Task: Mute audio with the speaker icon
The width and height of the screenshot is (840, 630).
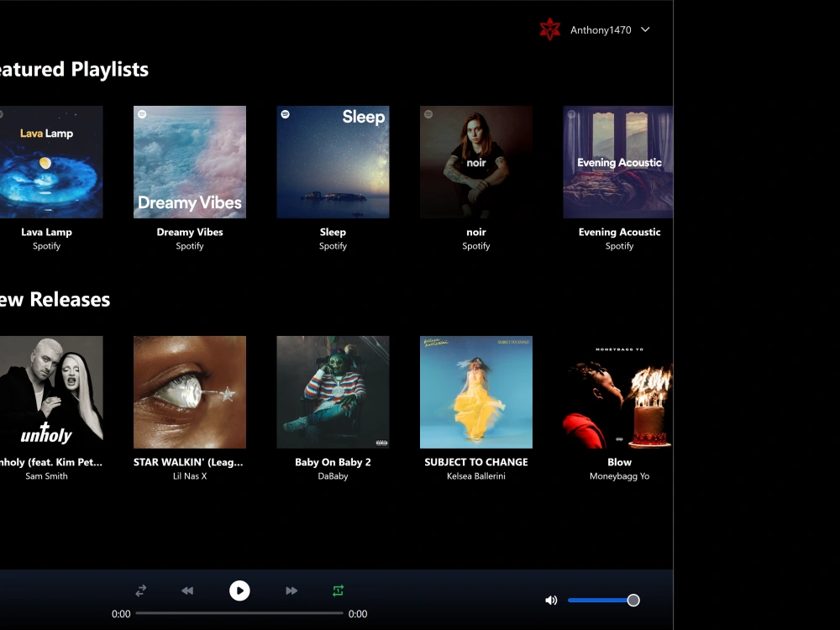Action: (551, 601)
